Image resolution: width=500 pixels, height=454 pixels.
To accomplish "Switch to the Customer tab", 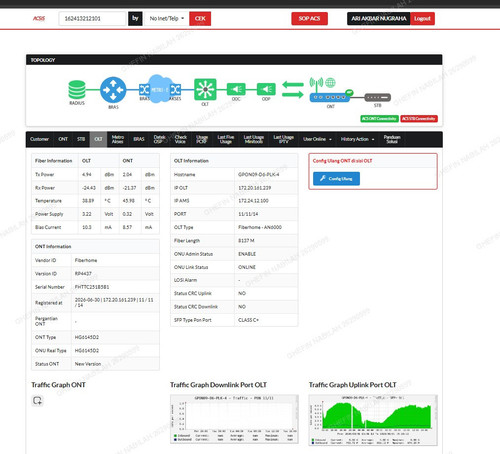I will [39, 139].
